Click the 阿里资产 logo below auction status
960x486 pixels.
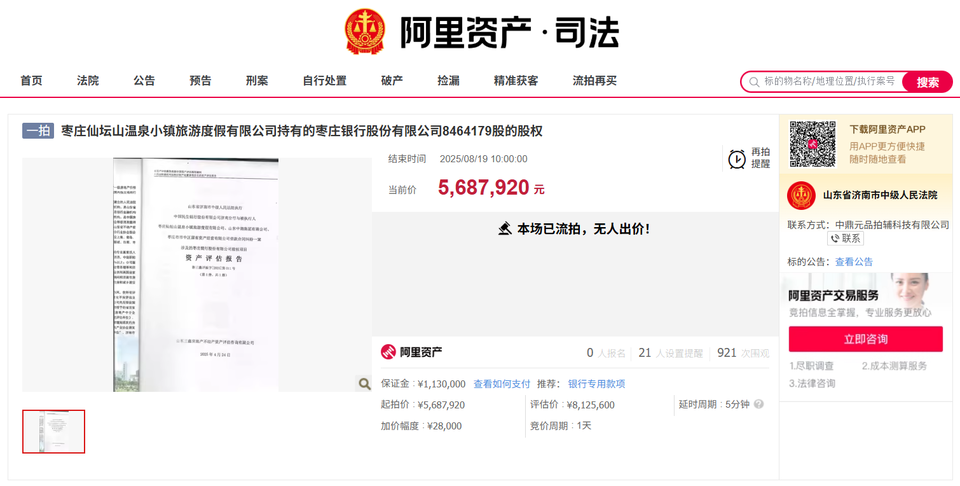point(411,352)
